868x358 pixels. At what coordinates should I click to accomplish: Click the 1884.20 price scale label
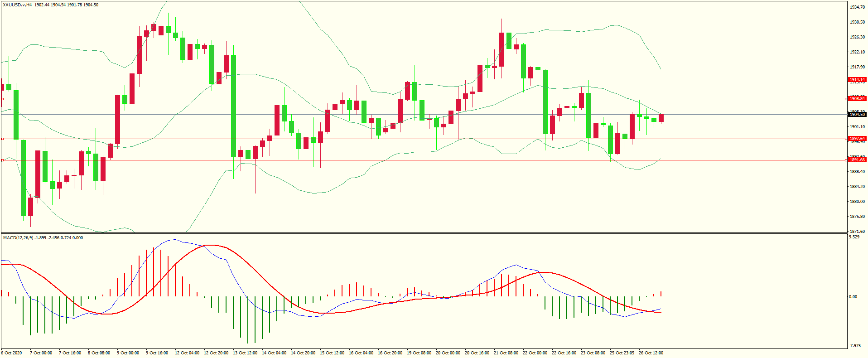point(858,187)
